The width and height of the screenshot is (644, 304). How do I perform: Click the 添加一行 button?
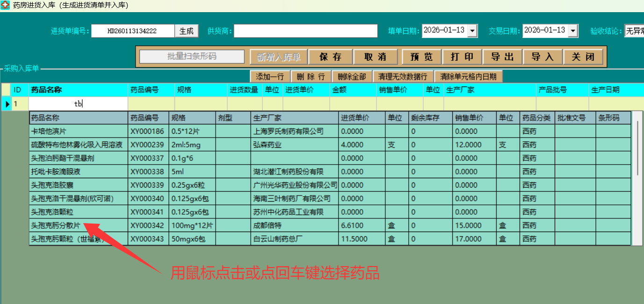pos(270,77)
